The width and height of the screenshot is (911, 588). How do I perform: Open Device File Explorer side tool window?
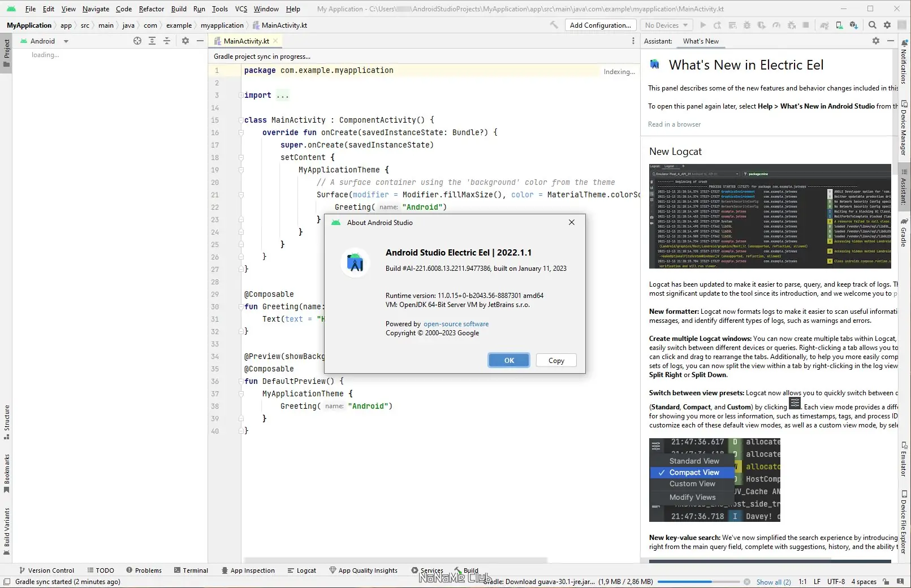click(904, 522)
